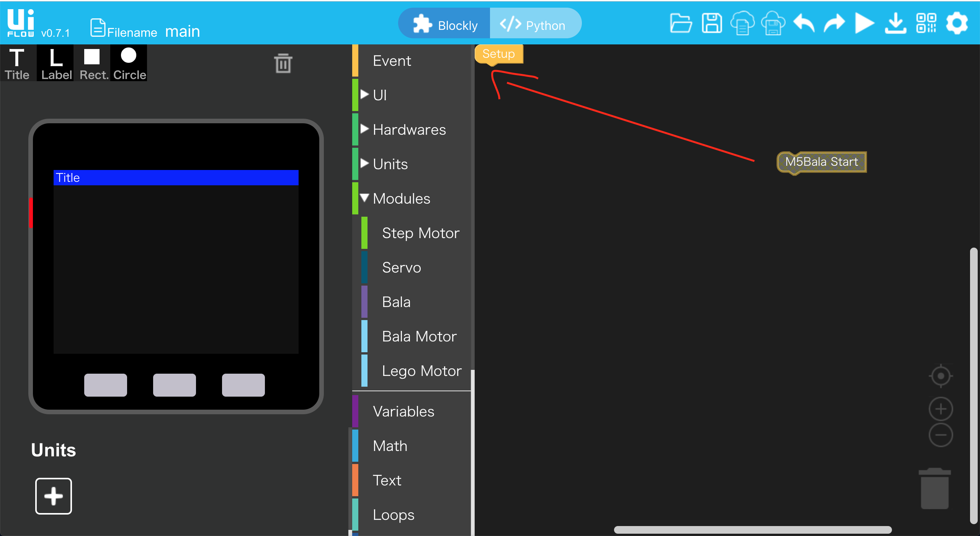Expand the UI category

(379, 95)
